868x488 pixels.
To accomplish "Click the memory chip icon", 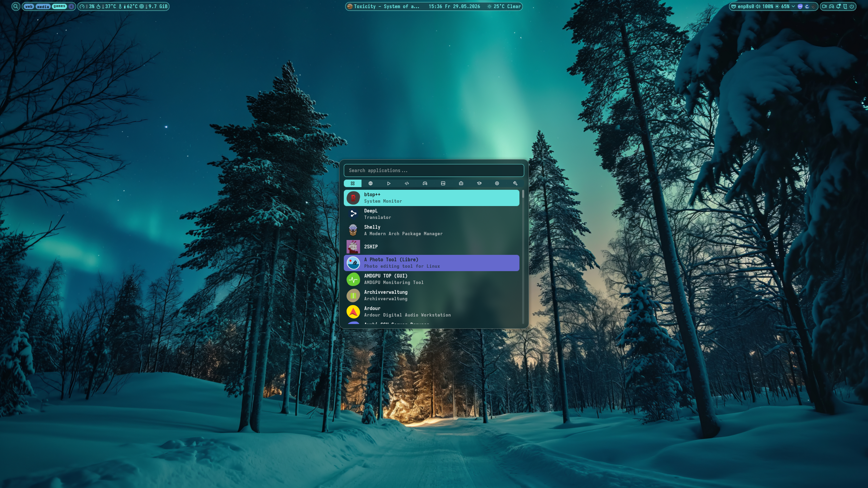I will (141, 6).
